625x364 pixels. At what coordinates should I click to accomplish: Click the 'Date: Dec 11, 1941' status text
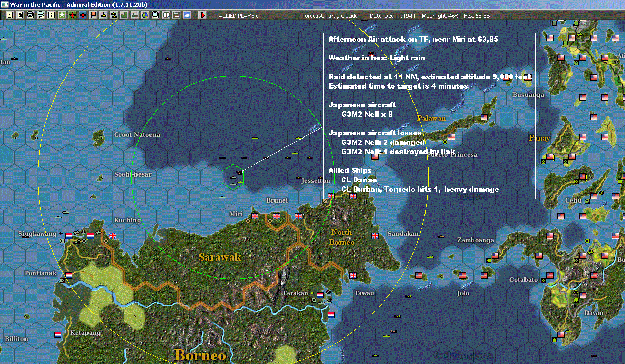(x=392, y=16)
